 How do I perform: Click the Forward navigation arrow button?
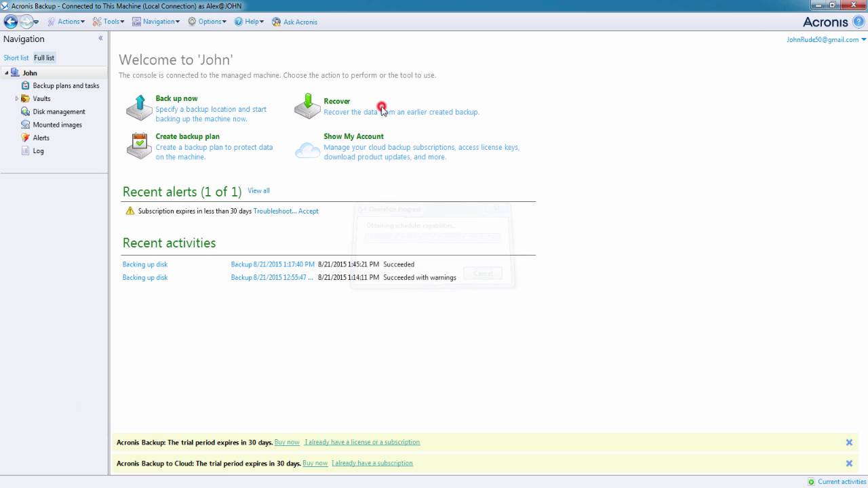pos(26,22)
